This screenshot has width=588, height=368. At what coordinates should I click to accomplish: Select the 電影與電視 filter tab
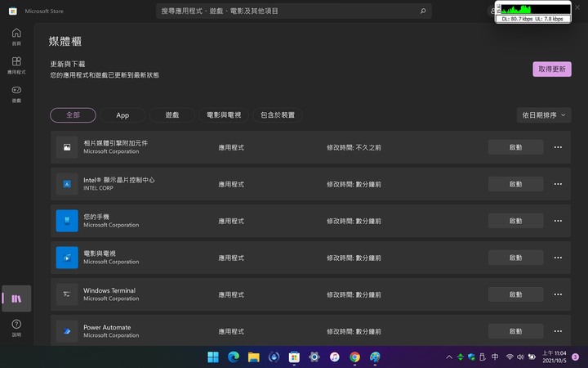tap(224, 115)
